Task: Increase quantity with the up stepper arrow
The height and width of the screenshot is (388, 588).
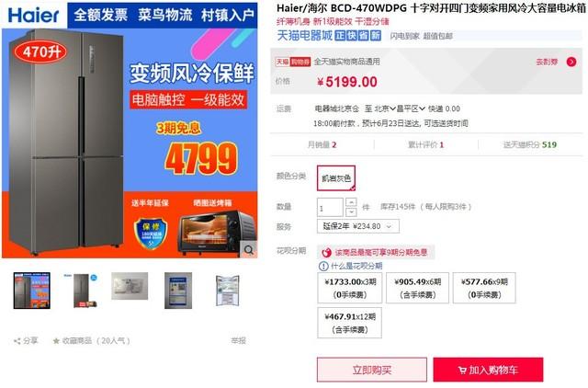Action: (351, 202)
